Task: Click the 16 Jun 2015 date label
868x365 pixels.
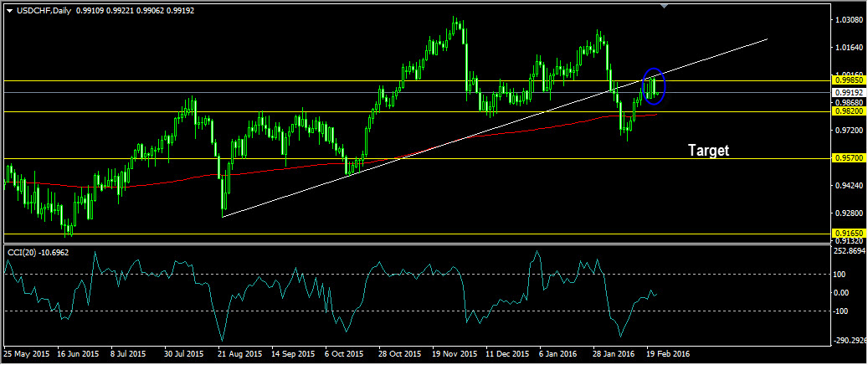Action: coord(78,353)
